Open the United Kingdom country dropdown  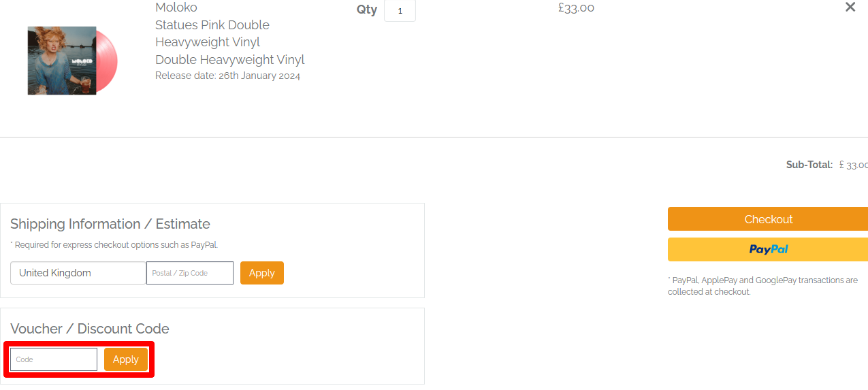click(78, 273)
